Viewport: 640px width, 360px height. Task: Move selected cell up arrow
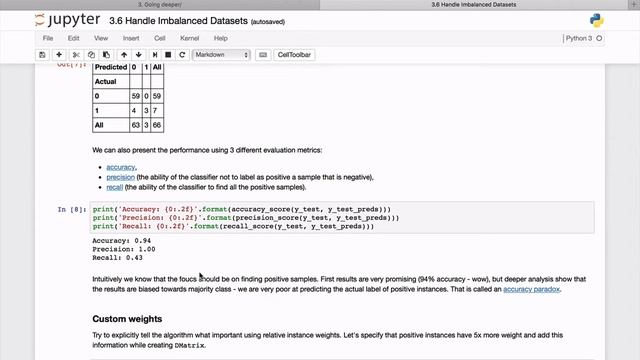tap(124, 55)
